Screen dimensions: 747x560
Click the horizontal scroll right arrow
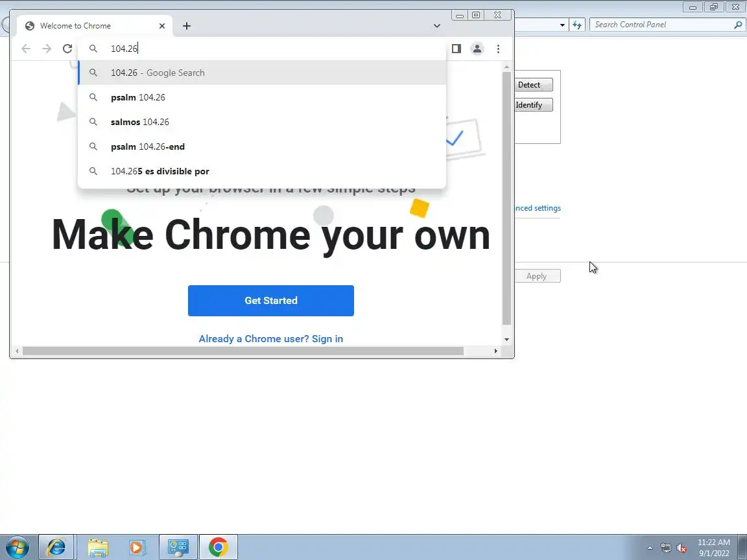click(495, 351)
